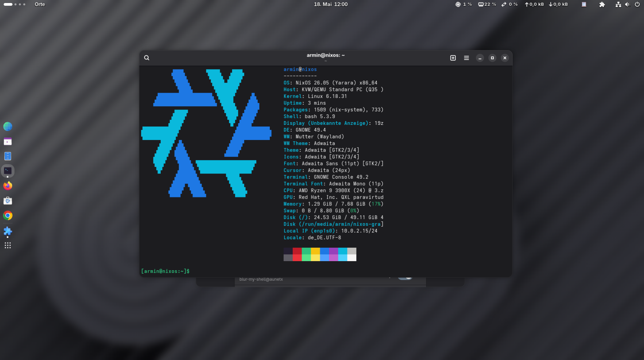This screenshot has width=644, height=360.
Task: Click the 'WM Theme: Adwaita' line
Action: [x=309, y=144]
